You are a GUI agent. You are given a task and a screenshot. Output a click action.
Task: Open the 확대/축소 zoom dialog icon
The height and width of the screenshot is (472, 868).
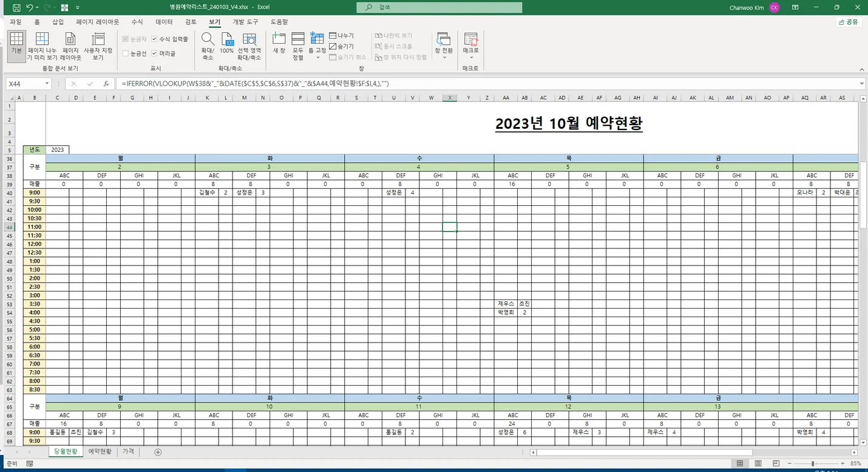tap(208, 47)
